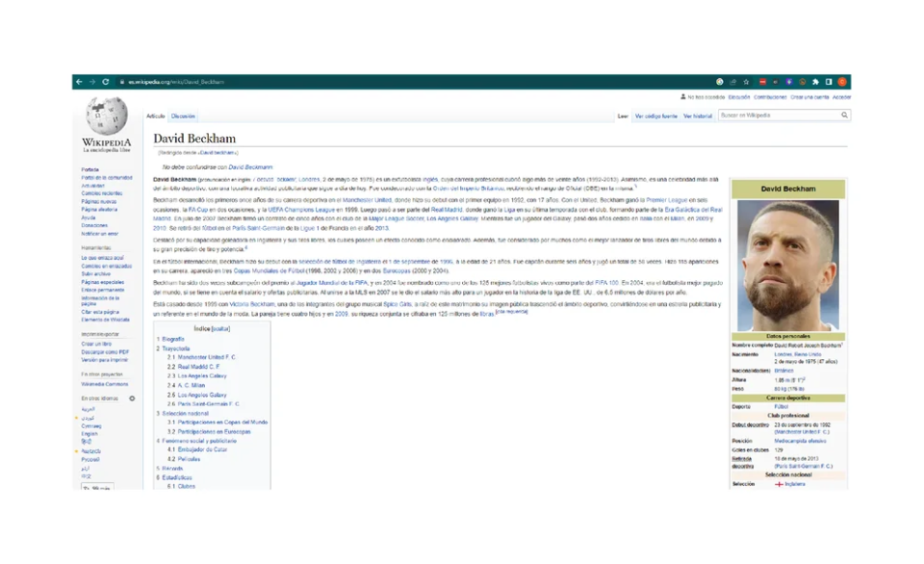Click the Wikipedia search magnifier icon
924x564 pixels.
(845, 115)
